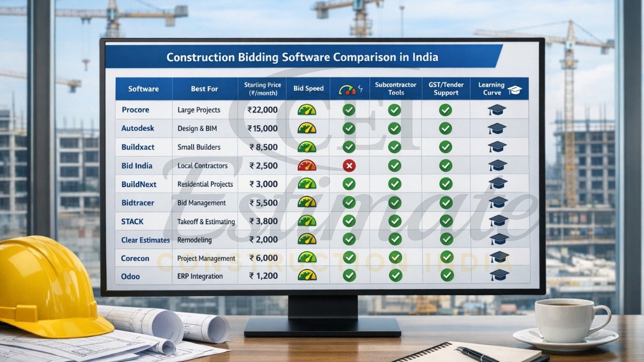Click the red Bid Speed gauge for Bid India

tap(307, 165)
